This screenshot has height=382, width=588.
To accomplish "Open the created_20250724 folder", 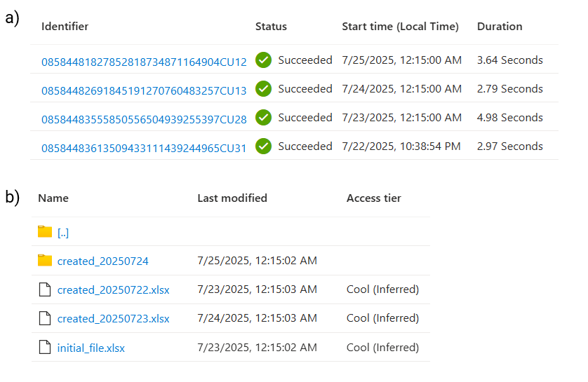I will click(x=102, y=261).
